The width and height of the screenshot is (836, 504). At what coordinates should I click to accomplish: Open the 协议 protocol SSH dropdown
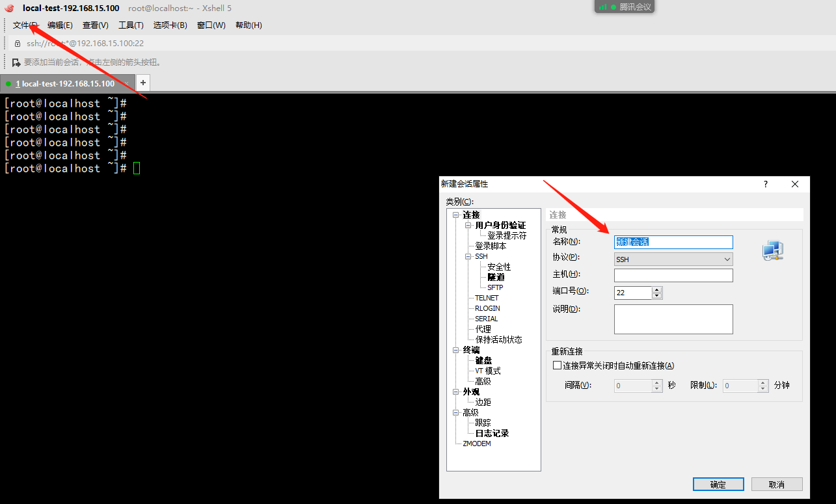click(673, 259)
